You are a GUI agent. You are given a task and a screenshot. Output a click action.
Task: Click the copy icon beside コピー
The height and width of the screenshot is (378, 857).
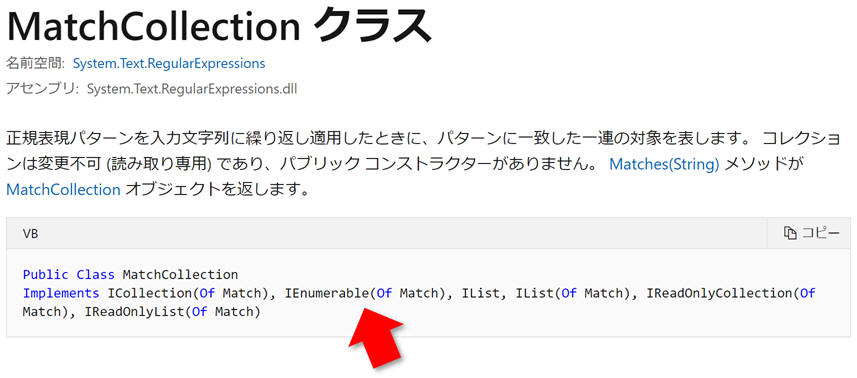[x=790, y=233]
